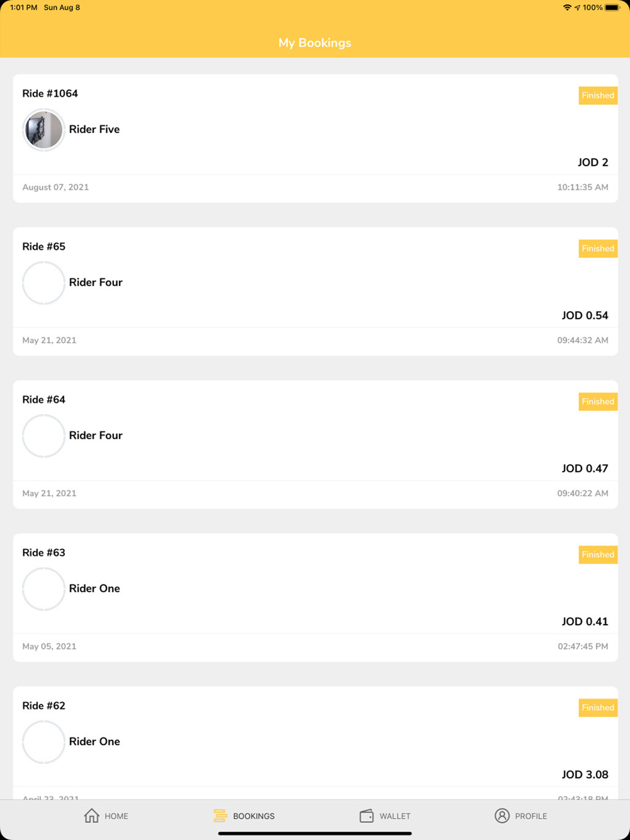Viewport: 630px width, 840px height.
Task: Tap the My Bookings header title
Action: click(315, 43)
